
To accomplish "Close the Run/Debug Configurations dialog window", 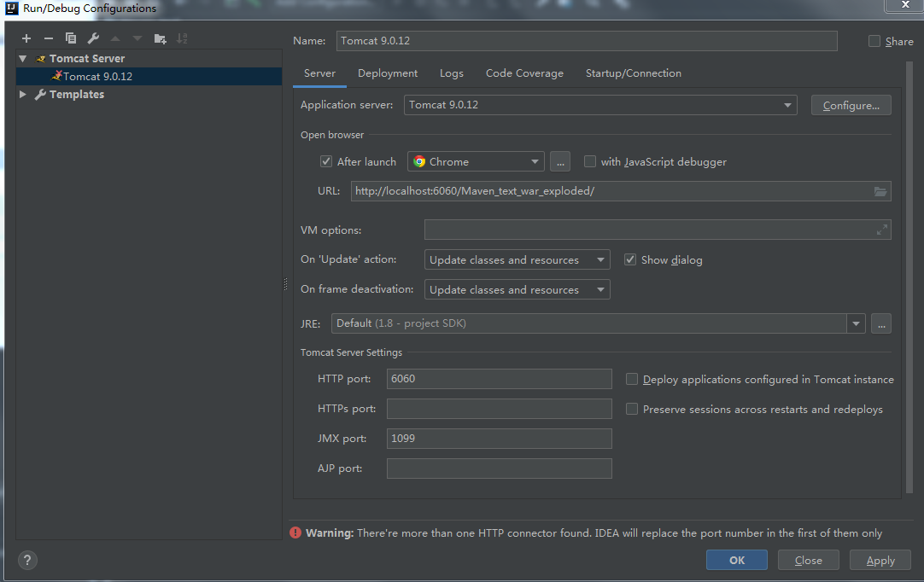I will (x=905, y=5).
